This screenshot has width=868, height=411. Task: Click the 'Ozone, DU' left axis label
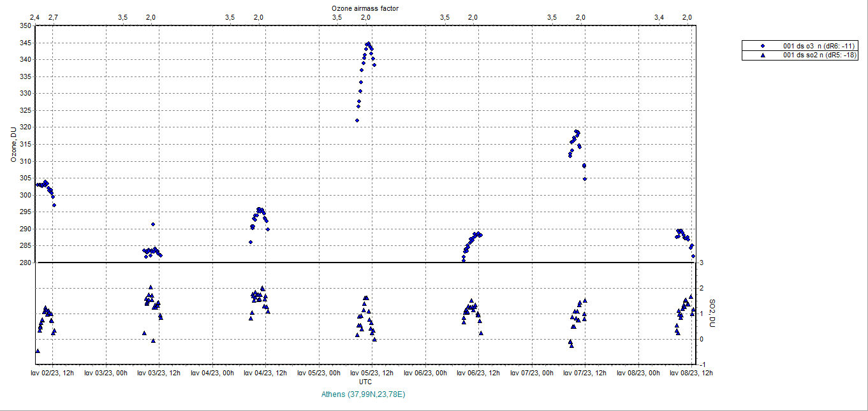point(11,144)
